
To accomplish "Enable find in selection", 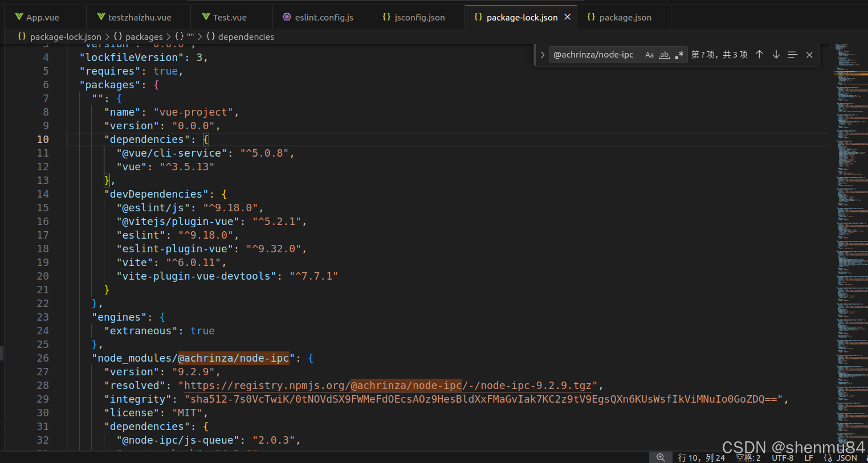I will tap(792, 55).
